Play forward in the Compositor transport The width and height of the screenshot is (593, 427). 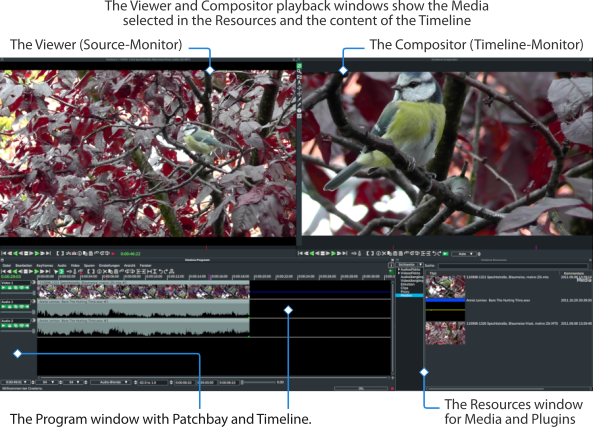point(333,253)
